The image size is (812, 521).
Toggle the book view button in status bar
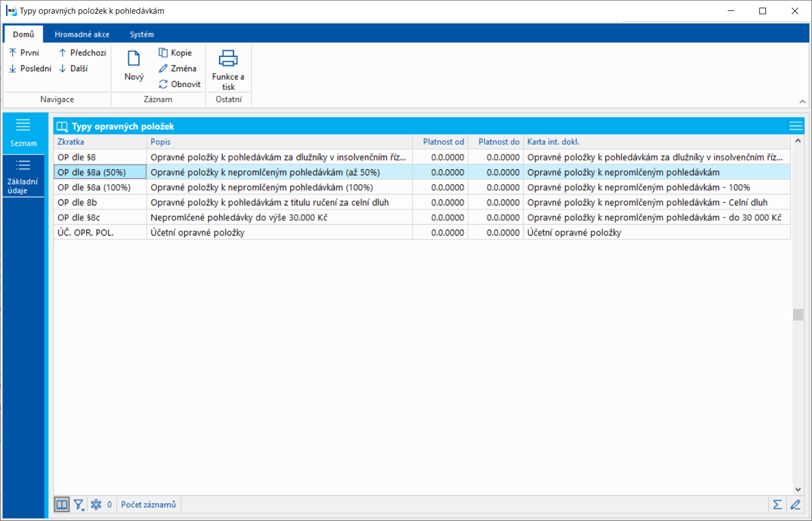[62, 505]
